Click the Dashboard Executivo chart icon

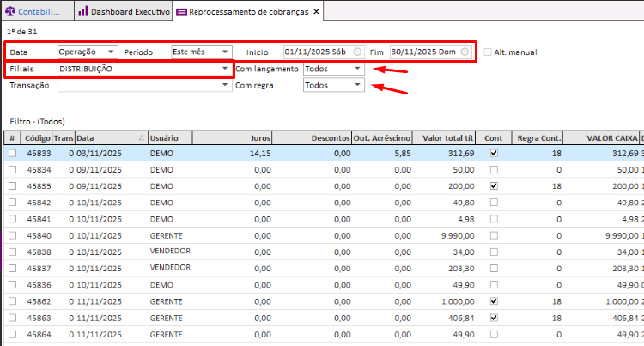pyautogui.click(x=82, y=11)
